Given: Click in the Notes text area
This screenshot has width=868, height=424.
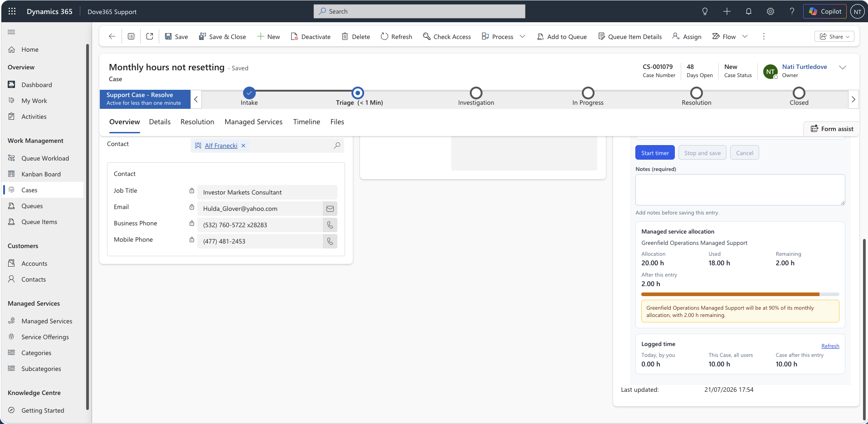Looking at the screenshot, I should 740,190.
